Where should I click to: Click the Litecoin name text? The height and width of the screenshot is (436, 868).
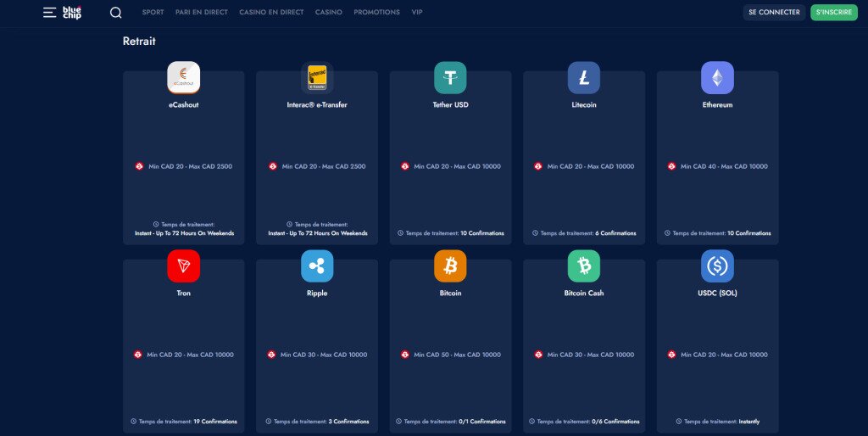pyautogui.click(x=584, y=104)
